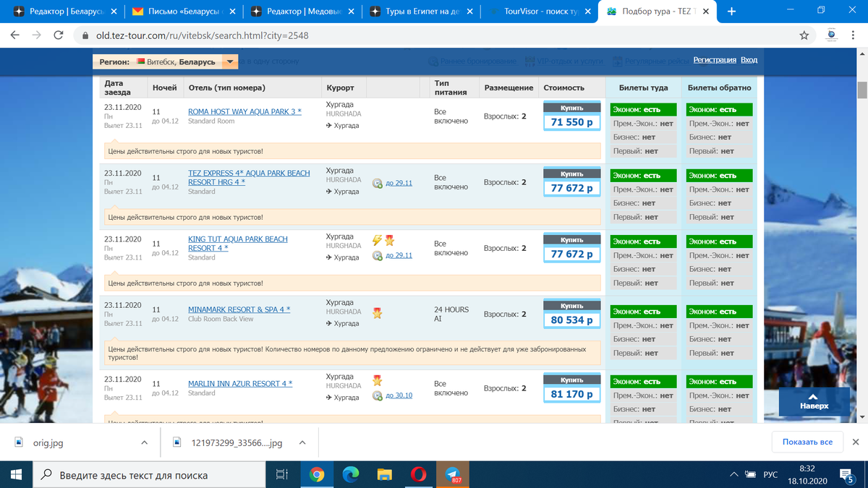The image size is (868, 488).
Task: Select 'Эконом: есть' return ticket for MINAMARK
Action: 719,311
